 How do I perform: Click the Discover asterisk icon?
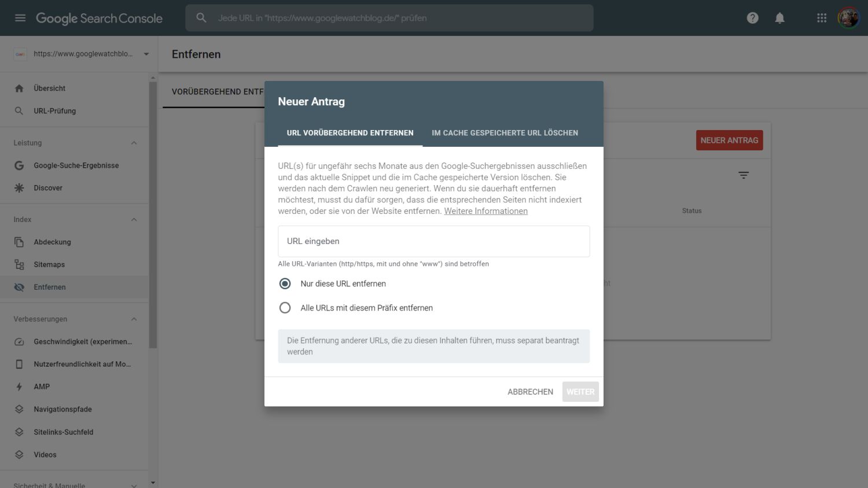19,188
